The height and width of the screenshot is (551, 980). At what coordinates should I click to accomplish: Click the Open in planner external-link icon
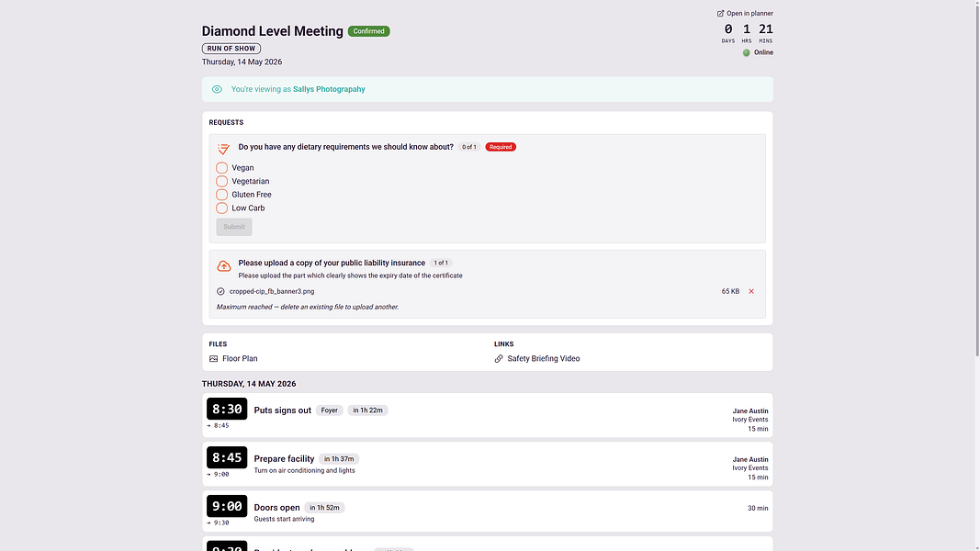720,13
